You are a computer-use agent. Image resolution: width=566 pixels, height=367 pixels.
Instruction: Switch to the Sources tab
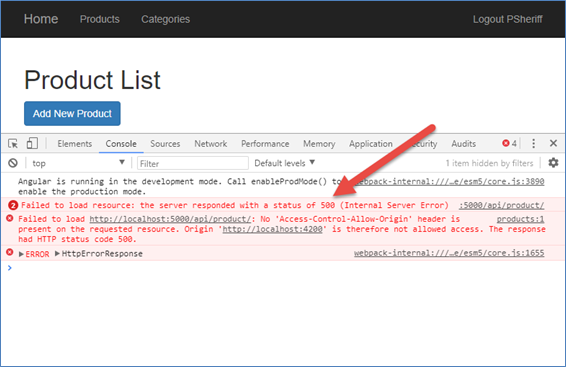[x=165, y=144]
